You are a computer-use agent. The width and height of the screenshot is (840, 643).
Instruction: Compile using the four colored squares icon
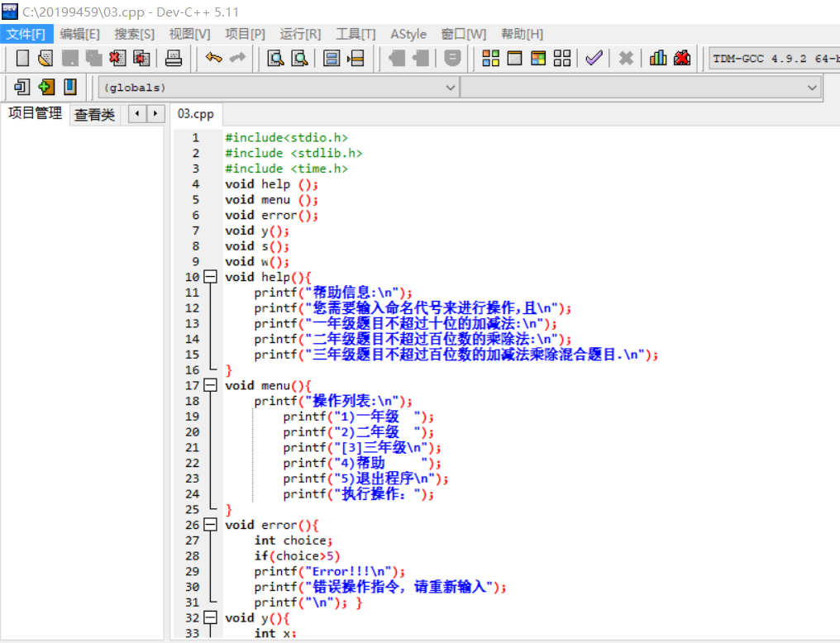coord(491,58)
